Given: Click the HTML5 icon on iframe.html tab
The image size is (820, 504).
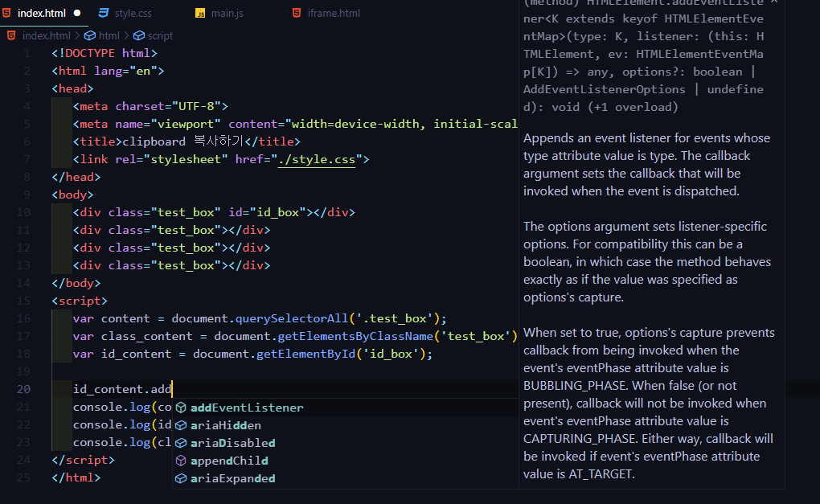Looking at the screenshot, I should click(297, 13).
